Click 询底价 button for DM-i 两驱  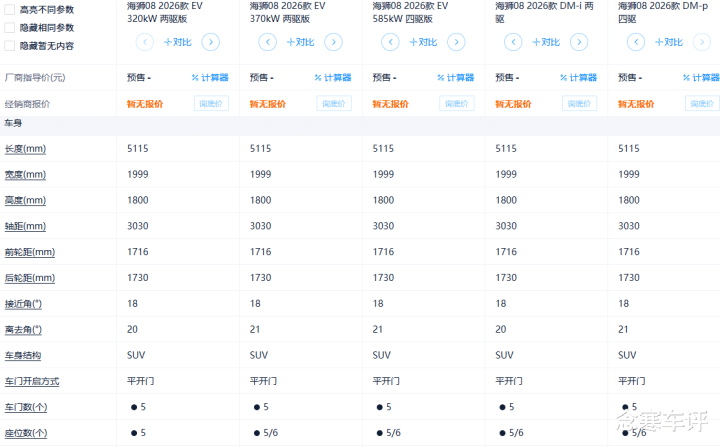point(579,104)
